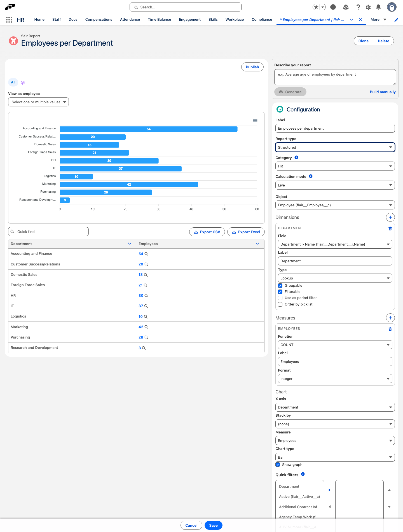Image resolution: width=403 pixels, height=532 pixels.
Task: Delete the Department dimension with trash icon
Action: pos(390,229)
